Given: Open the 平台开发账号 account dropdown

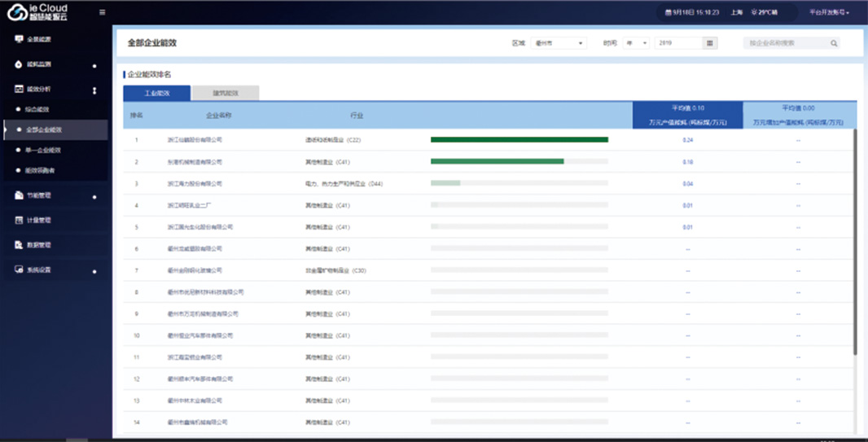Looking at the screenshot, I should click(829, 12).
